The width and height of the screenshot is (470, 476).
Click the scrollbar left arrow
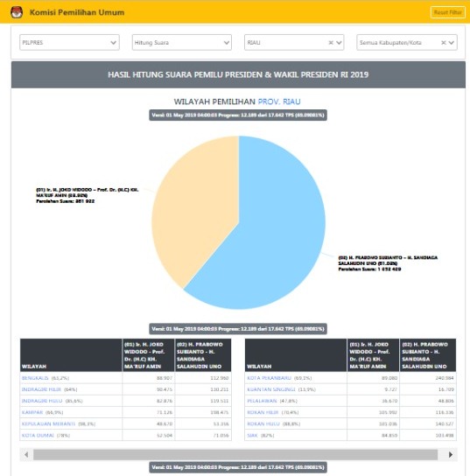tap(26, 454)
